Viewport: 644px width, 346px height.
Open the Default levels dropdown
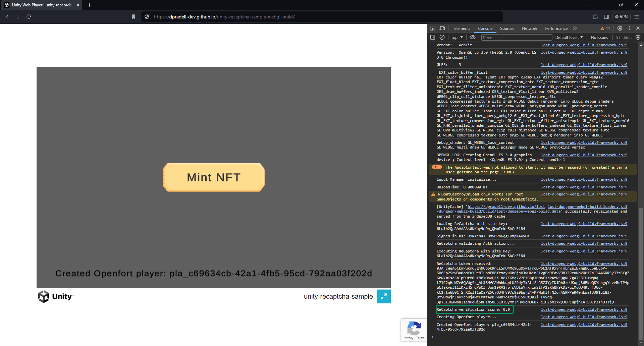[569, 37]
